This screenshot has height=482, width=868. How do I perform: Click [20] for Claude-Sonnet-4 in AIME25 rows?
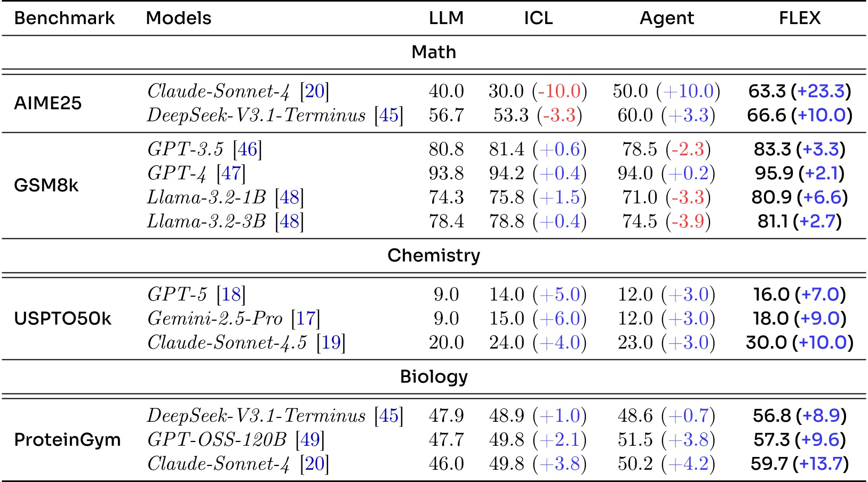tap(314, 91)
